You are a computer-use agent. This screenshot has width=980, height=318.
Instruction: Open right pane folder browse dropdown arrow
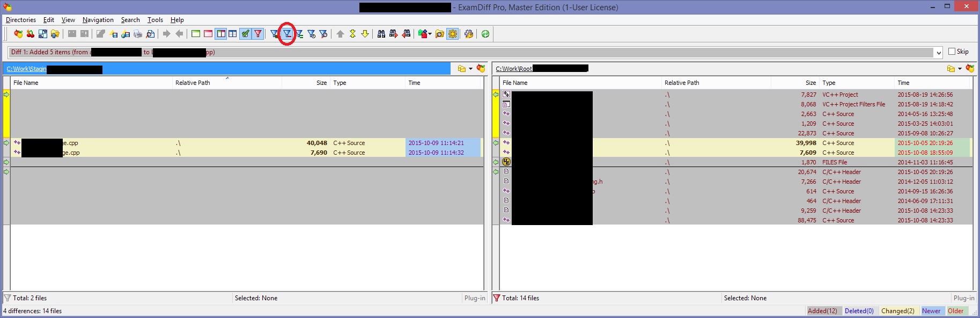click(x=960, y=69)
